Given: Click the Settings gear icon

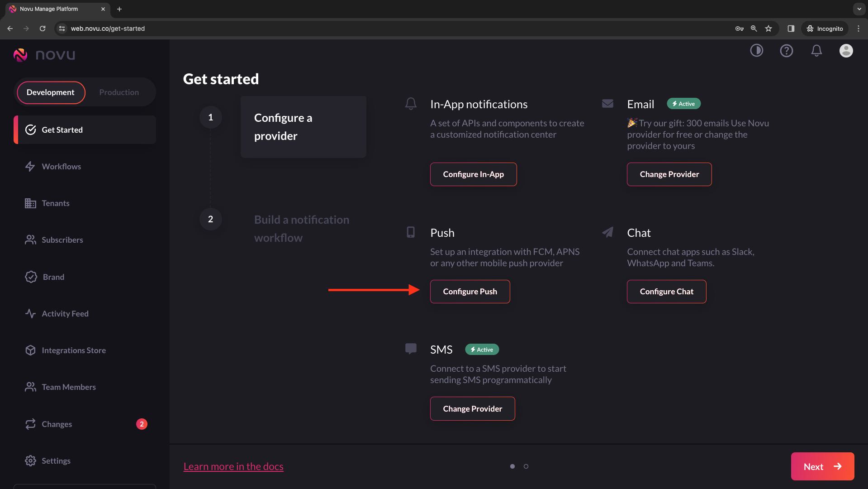Looking at the screenshot, I should point(30,461).
